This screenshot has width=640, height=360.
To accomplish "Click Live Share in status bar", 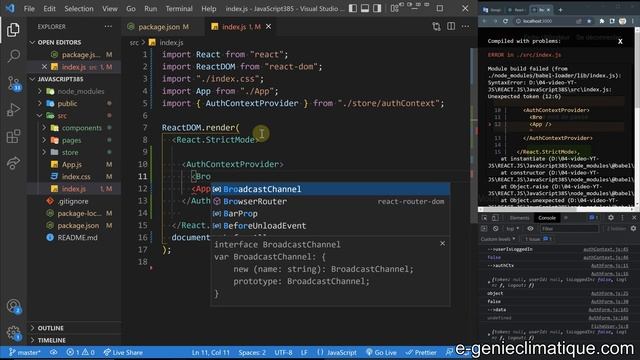I will pos(123,352).
